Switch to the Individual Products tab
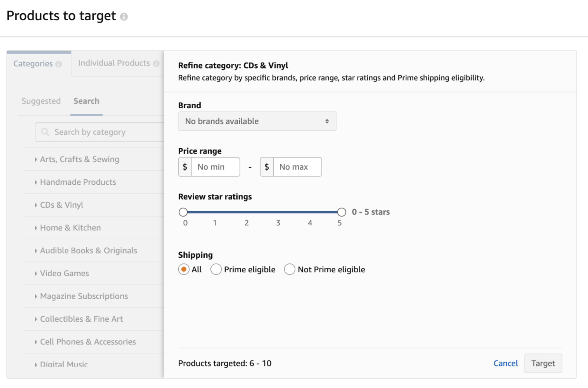 (114, 63)
